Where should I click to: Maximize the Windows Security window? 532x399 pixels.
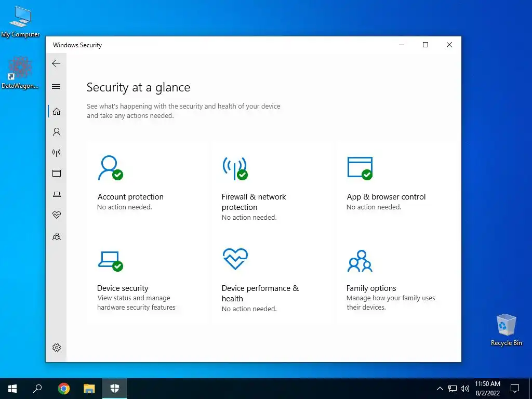[x=425, y=45]
